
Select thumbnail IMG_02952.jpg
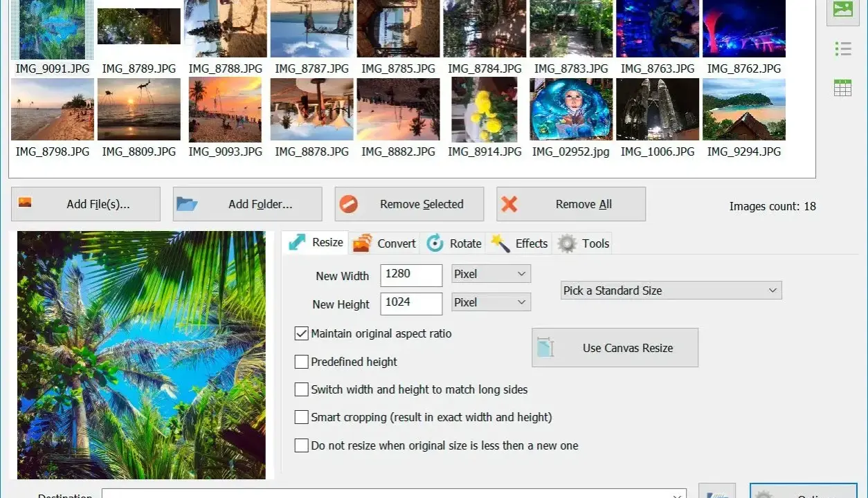pos(572,109)
